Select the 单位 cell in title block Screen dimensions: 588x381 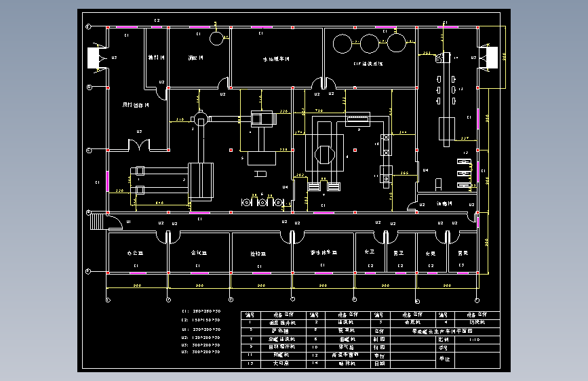[x=445, y=359]
